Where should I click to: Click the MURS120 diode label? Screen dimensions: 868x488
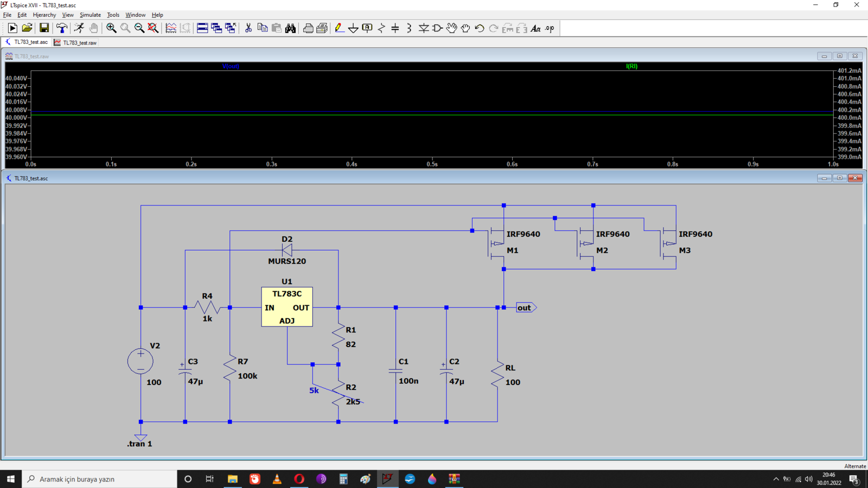[x=287, y=261]
